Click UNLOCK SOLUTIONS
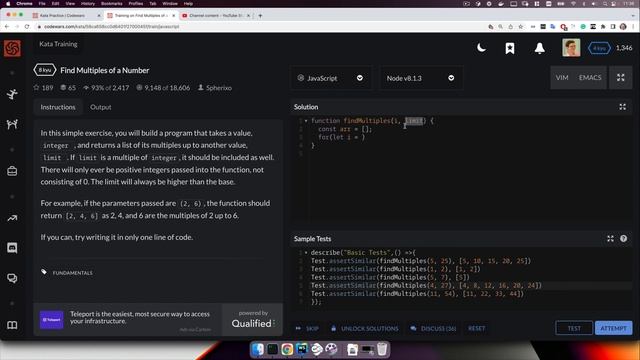Viewport: 640px width, 360px height. [364, 328]
